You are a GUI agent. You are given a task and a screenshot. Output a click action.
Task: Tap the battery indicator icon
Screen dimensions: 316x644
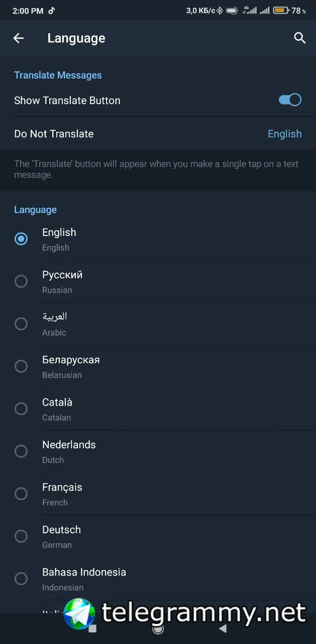click(281, 11)
